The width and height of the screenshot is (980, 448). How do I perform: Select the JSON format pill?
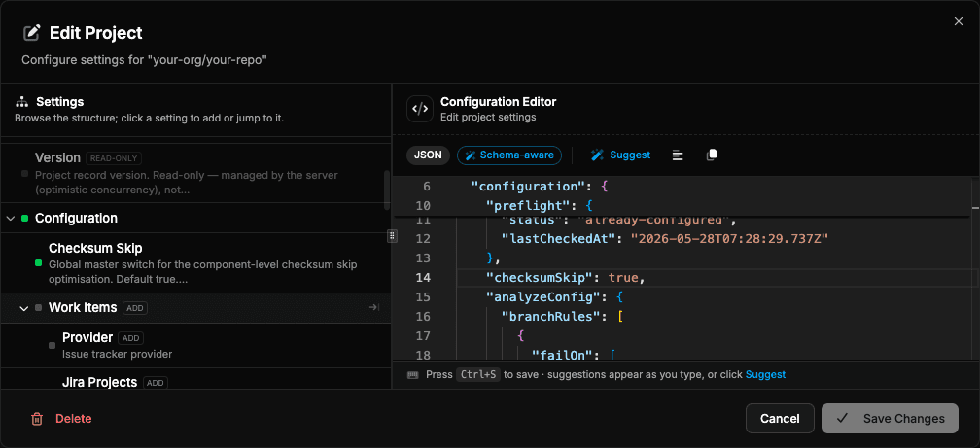428,155
